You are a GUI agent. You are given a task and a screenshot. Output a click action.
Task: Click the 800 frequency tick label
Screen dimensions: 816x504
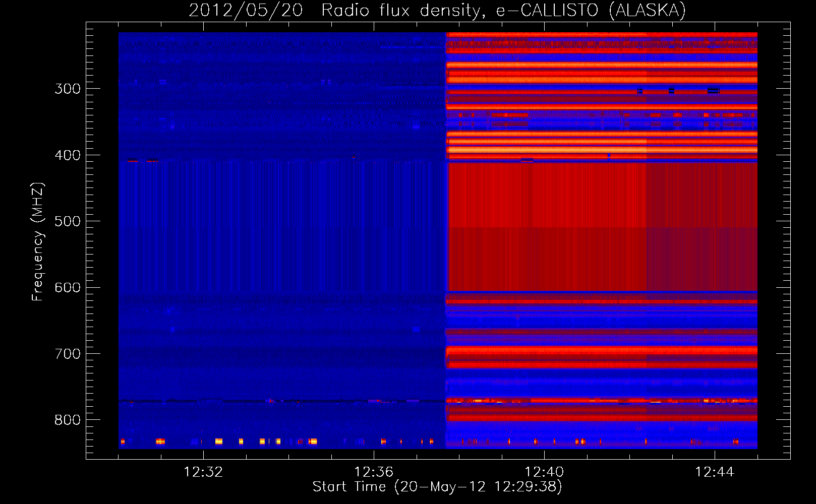(x=68, y=420)
